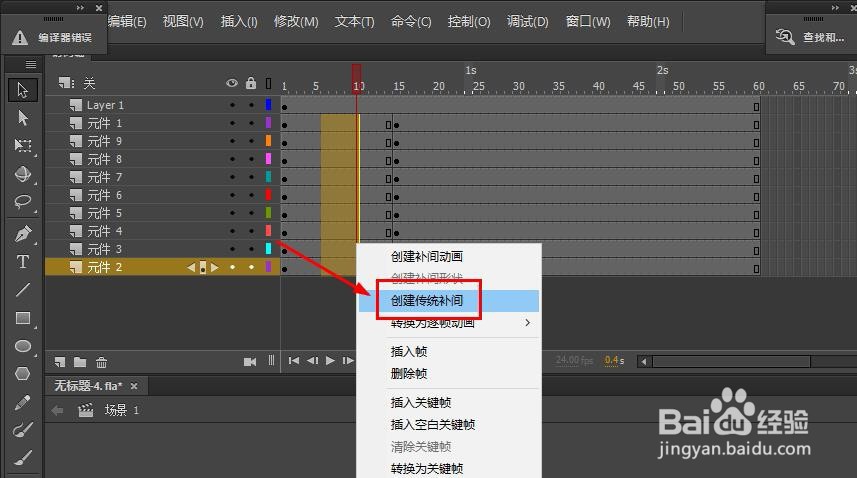857x478 pixels.
Task: Step forward one frame
Action: 348,361
